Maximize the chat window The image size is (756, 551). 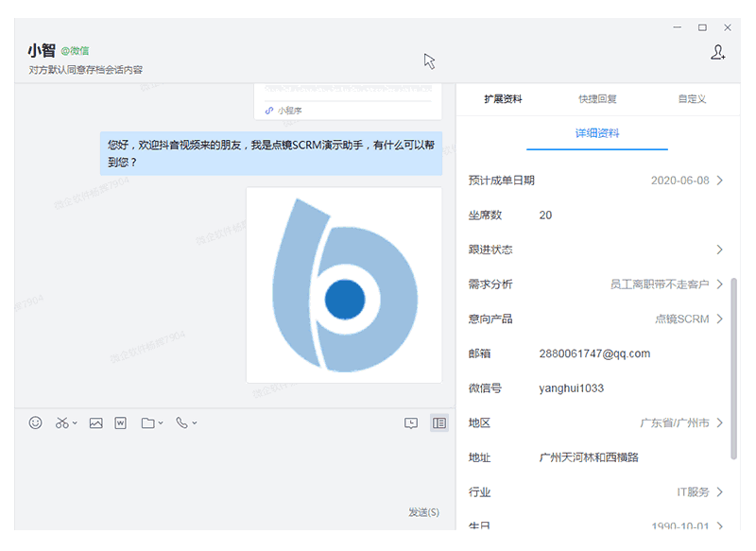point(702,27)
